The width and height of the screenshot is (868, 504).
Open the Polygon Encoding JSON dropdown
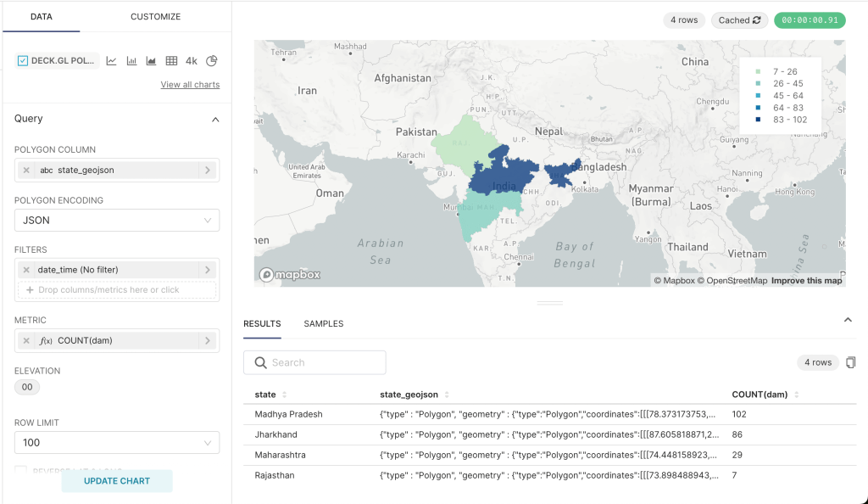coord(117,221)
